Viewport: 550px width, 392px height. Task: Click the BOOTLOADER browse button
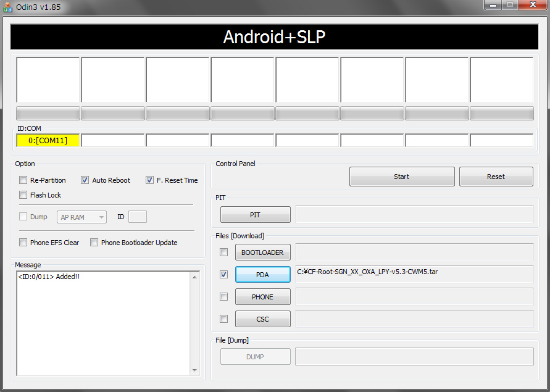(263, 252)
